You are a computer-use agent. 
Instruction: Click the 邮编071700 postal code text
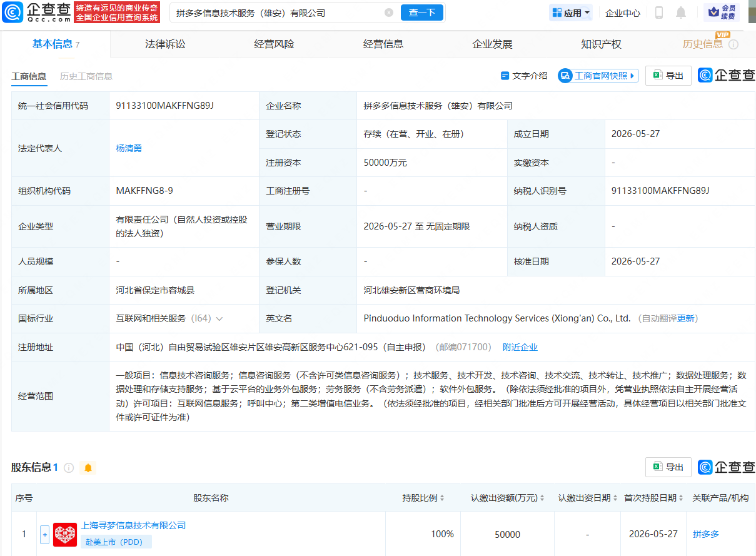coord(463,347)
